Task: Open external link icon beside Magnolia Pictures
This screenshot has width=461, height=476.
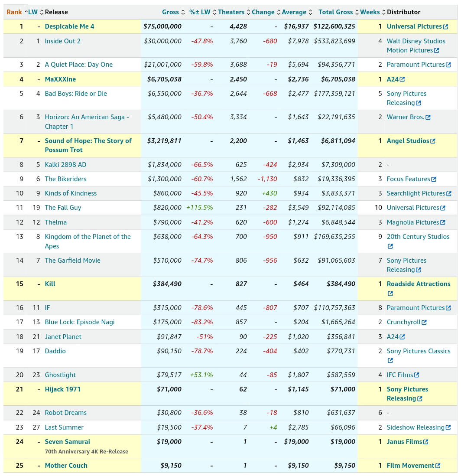Action: tap(443, 222)
